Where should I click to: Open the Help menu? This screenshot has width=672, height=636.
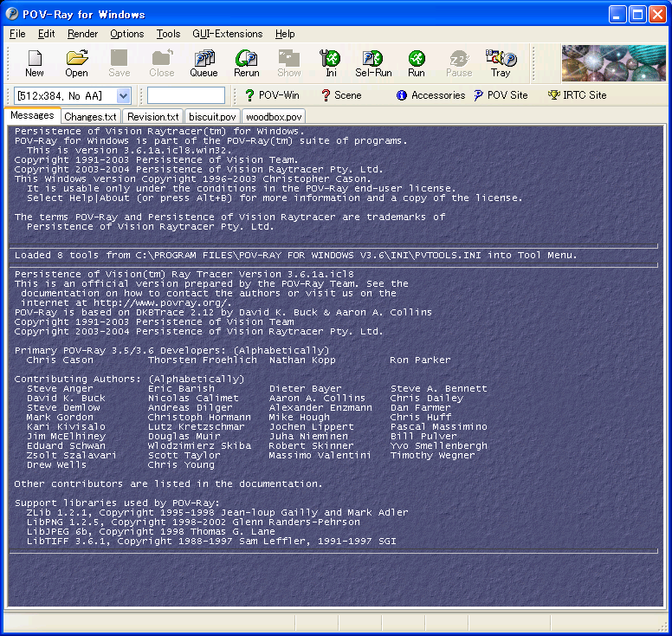pyautogui.click(x=285, y=34)
